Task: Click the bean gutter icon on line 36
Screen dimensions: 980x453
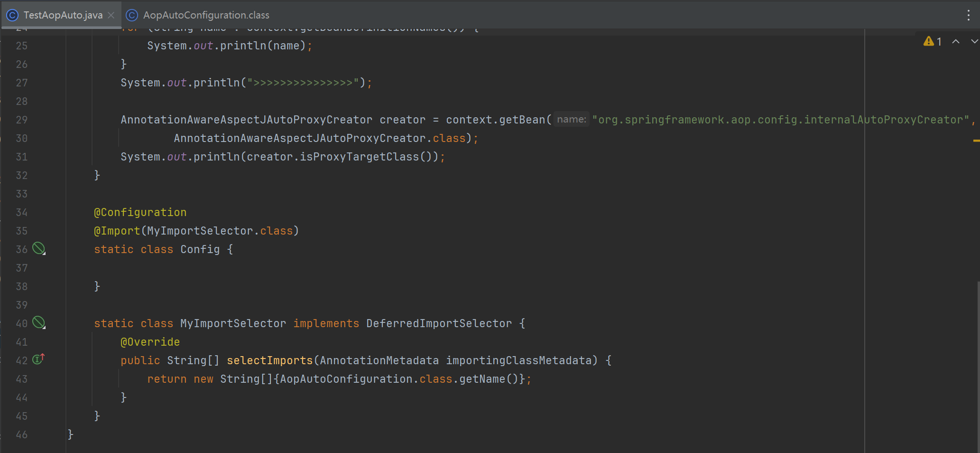Action: click(38, 248)
